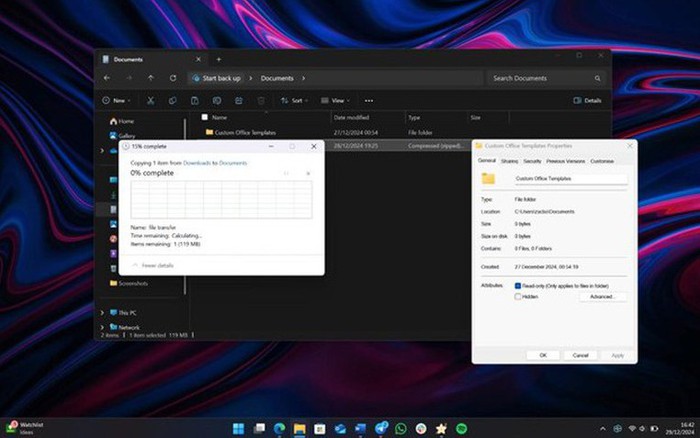Screen dimensions: 700x438
Task: Expand the This PC tree node
Action: pos(102,312)
